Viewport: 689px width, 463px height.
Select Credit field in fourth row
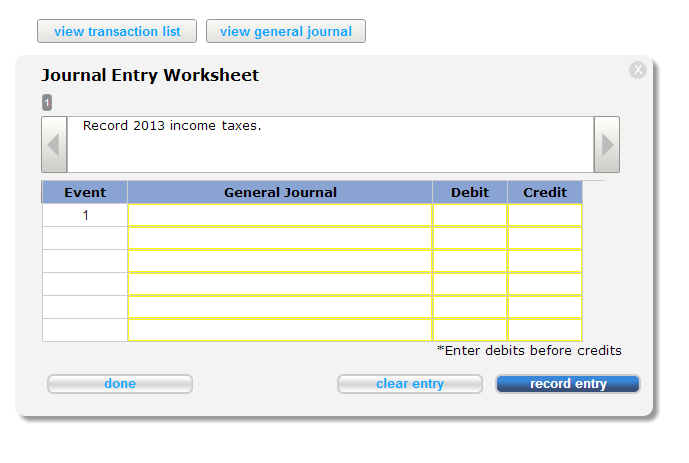(x=545, y=284)
